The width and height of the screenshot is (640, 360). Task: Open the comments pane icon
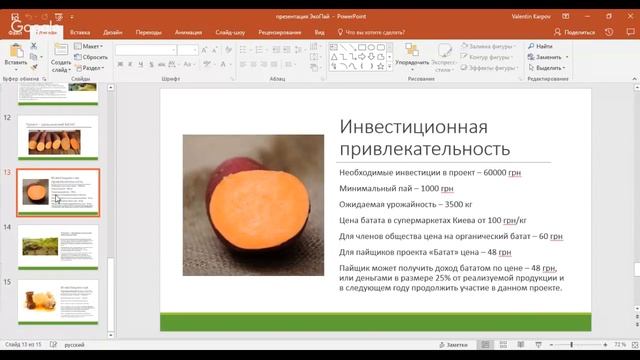pyautogui.click(x=630, y=32)
